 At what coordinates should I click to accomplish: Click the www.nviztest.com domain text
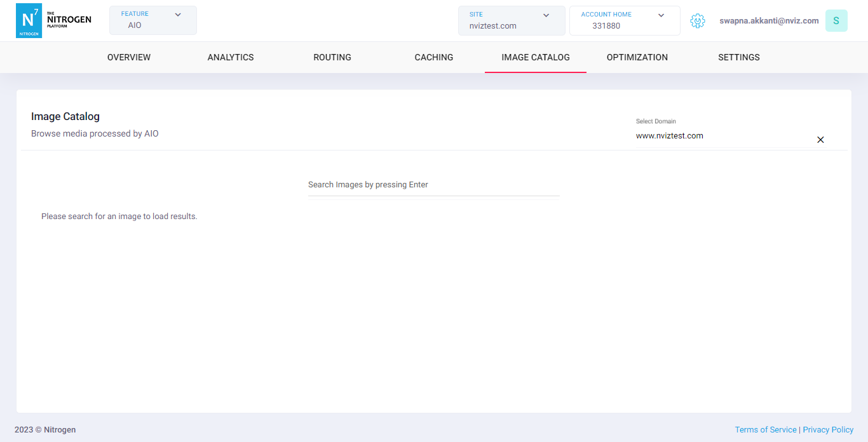pos(669,135)
